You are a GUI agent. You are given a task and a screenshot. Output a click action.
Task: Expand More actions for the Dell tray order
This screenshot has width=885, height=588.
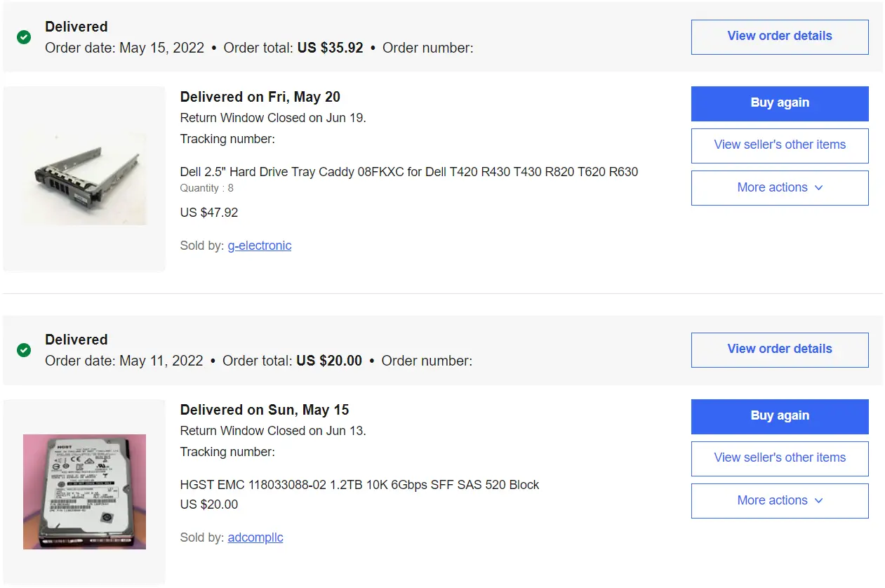(x=779, y=188)
